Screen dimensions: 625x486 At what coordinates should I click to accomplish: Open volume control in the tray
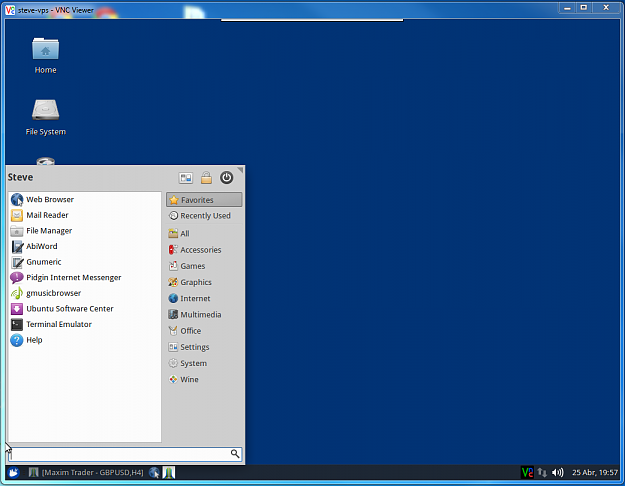(x=558, y=472)
